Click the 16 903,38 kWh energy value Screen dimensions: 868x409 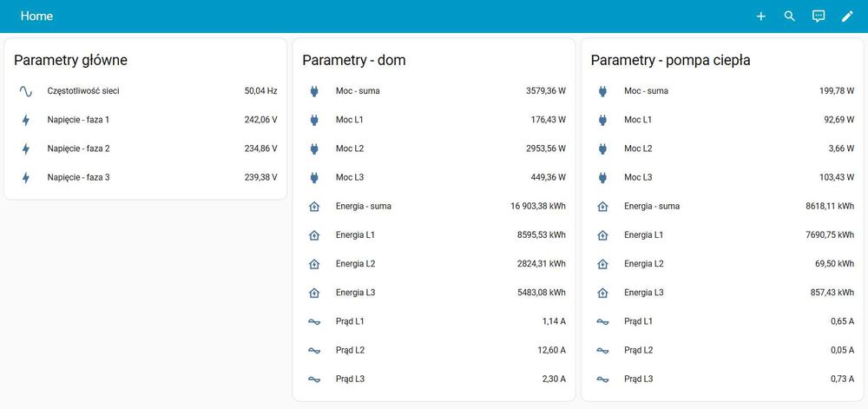click(537, 207)
